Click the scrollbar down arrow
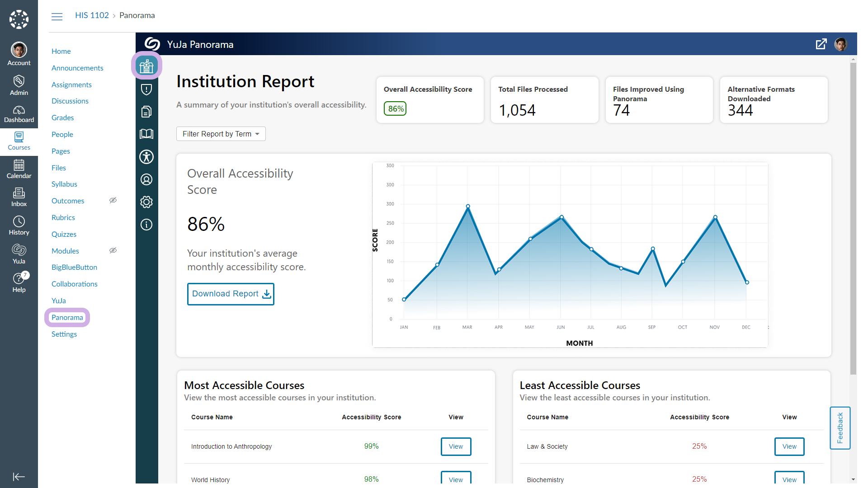This screenshot has width=868, height=488. coord(853,479)
